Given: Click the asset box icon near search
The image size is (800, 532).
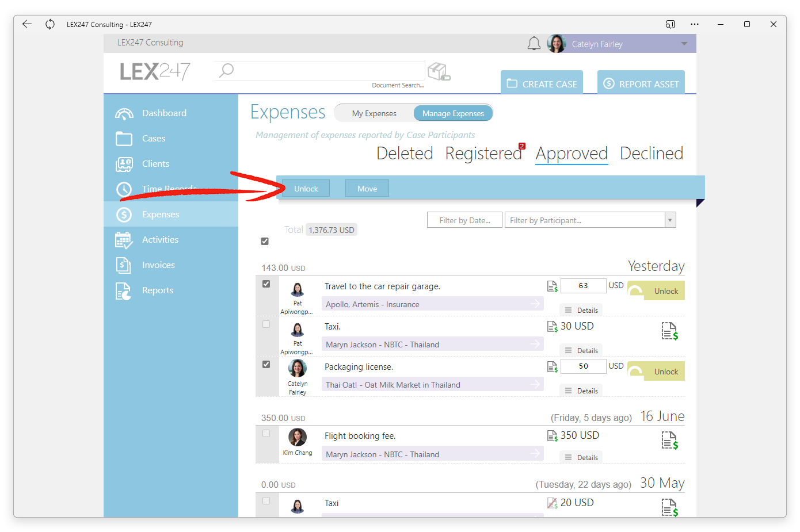Looking at the screenshot, I should (x=439, y=71).
